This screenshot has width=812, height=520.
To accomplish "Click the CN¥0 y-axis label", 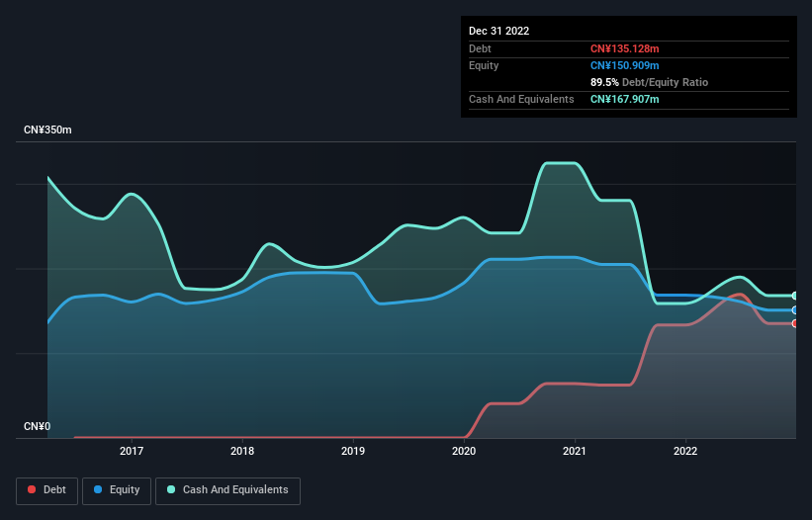I will 38,426.
